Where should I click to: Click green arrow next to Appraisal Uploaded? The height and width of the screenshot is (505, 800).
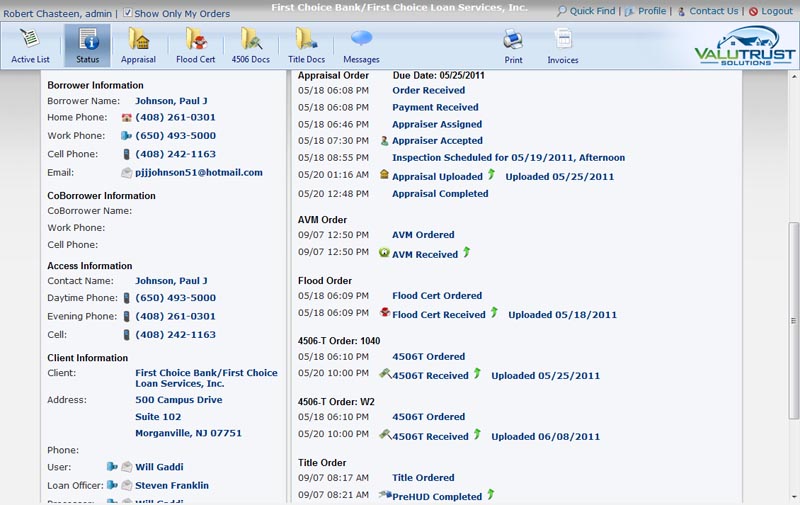(x=491, y=175)
